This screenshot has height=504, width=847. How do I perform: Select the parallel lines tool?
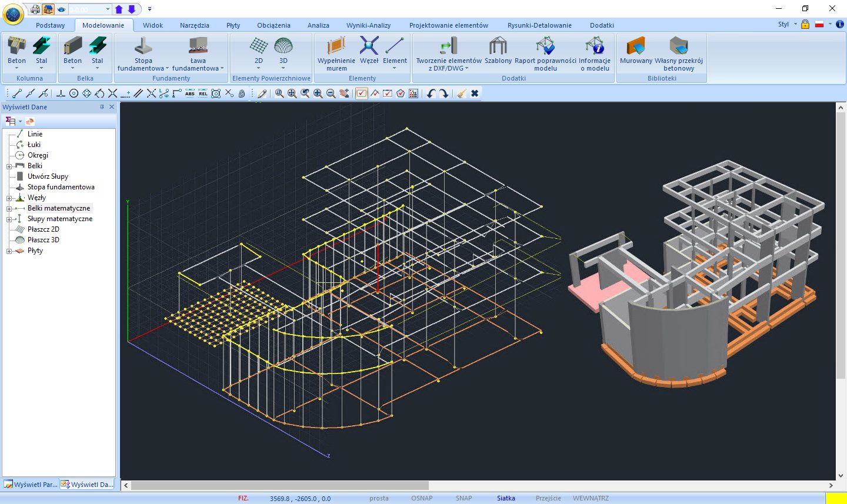coord(138,94)
